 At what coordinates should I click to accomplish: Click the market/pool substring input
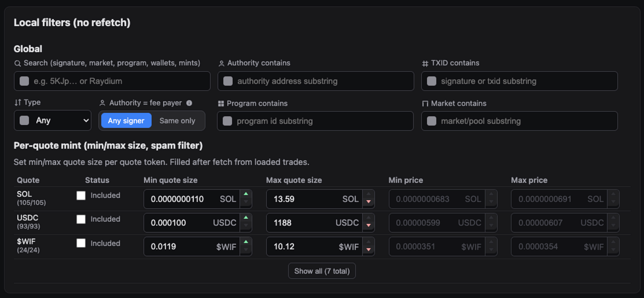click(x=519, y=121)
